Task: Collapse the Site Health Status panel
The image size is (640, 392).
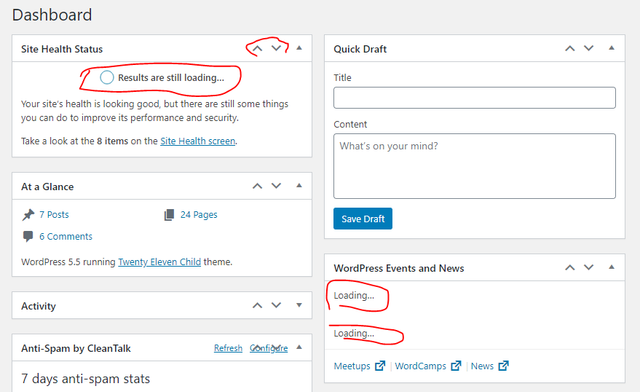Action: click(299, 48)
